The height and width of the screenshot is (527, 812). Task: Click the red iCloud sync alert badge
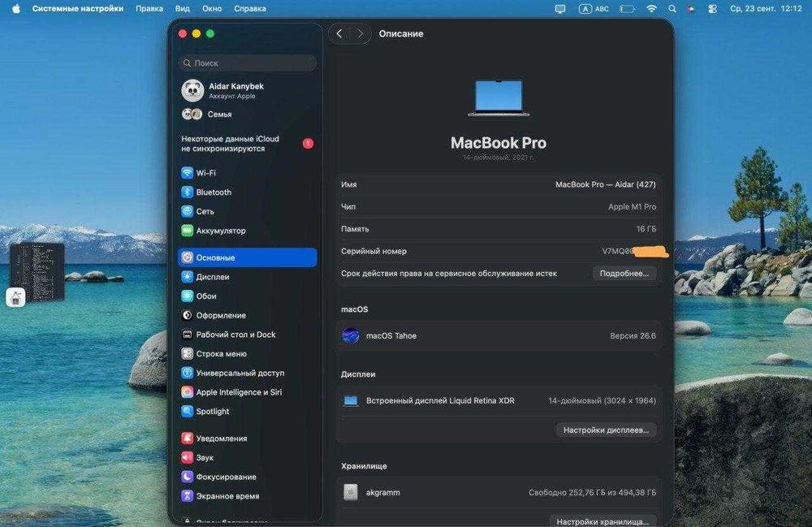click(x=308, y=144)
